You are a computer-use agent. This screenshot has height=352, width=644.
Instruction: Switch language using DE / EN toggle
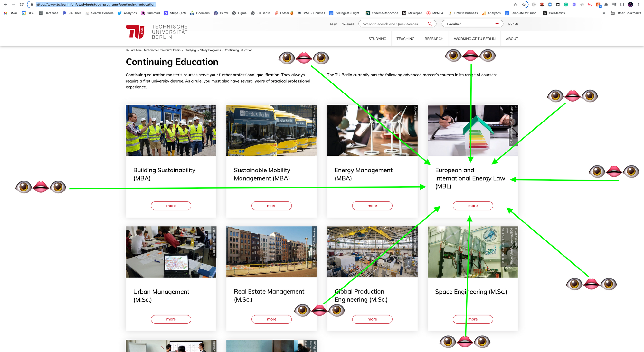pos(513,24)
